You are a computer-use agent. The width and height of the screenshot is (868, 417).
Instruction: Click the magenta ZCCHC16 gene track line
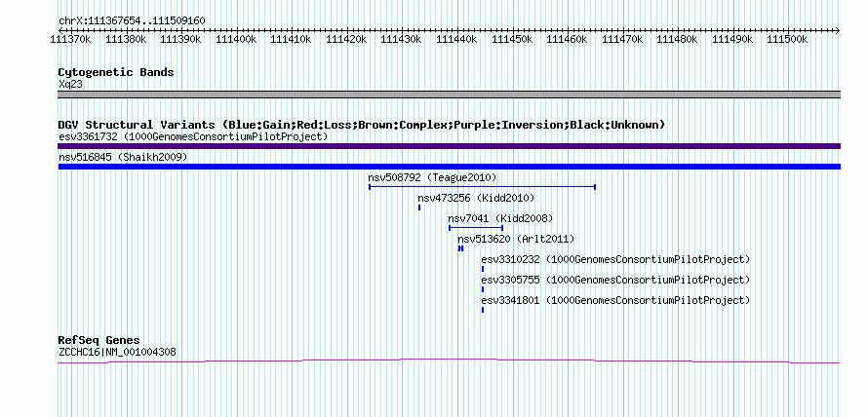[x=449, y=360]
